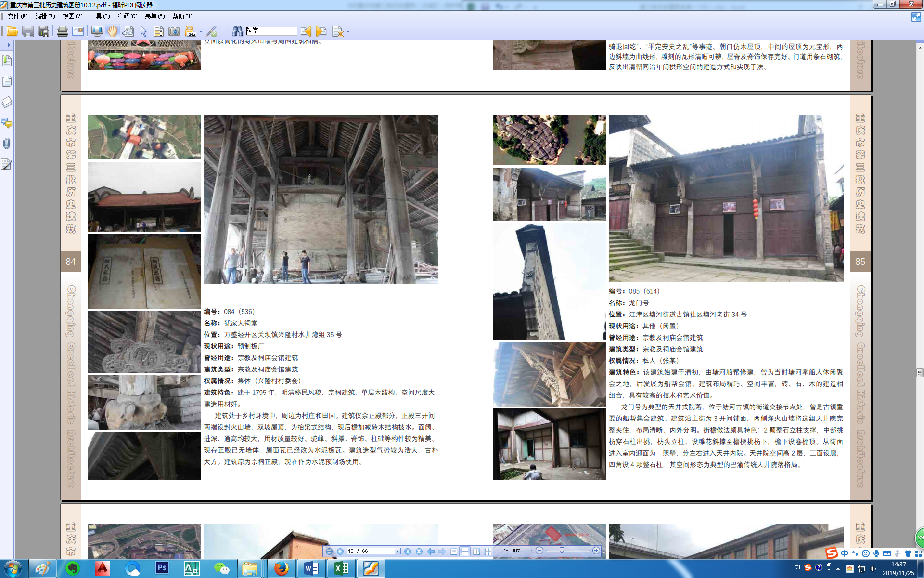Open the 75.00% zoom level dropdown
Screen dimensions: 924x578
tap(531, 551)
